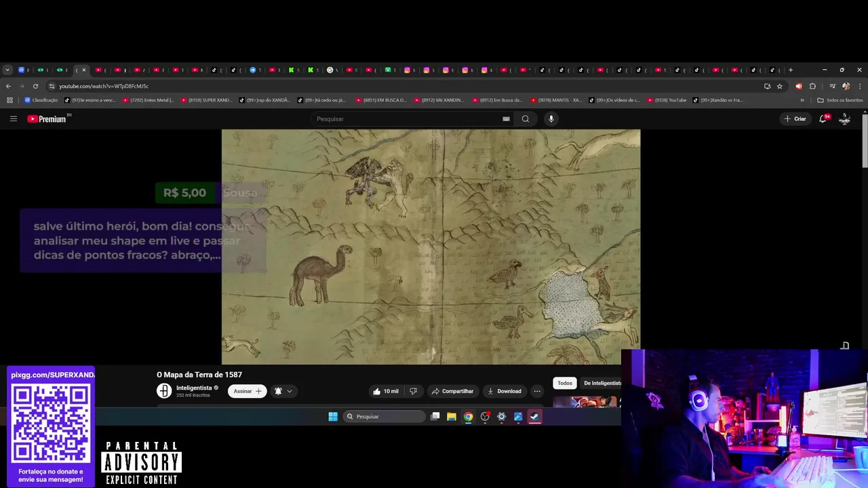Close the current active browser tab
This screenshot has width=868, height=488.
tap(84, 70)
